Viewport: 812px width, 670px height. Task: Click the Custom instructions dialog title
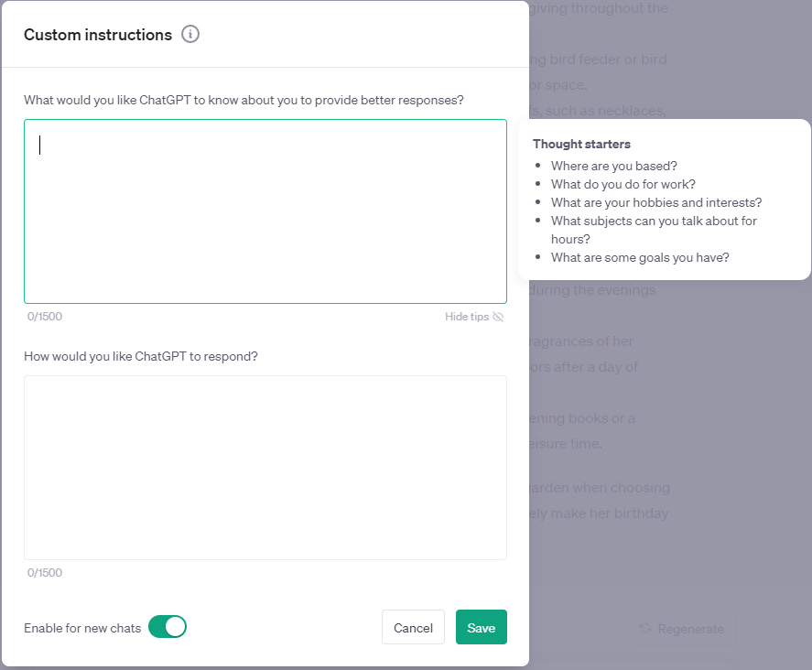(x=98, y=35)
